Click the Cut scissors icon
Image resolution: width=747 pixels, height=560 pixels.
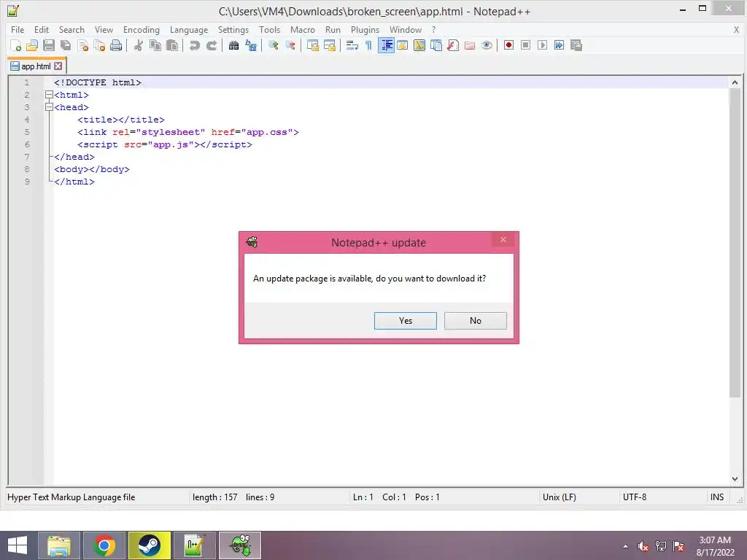[x=138, y=45]
